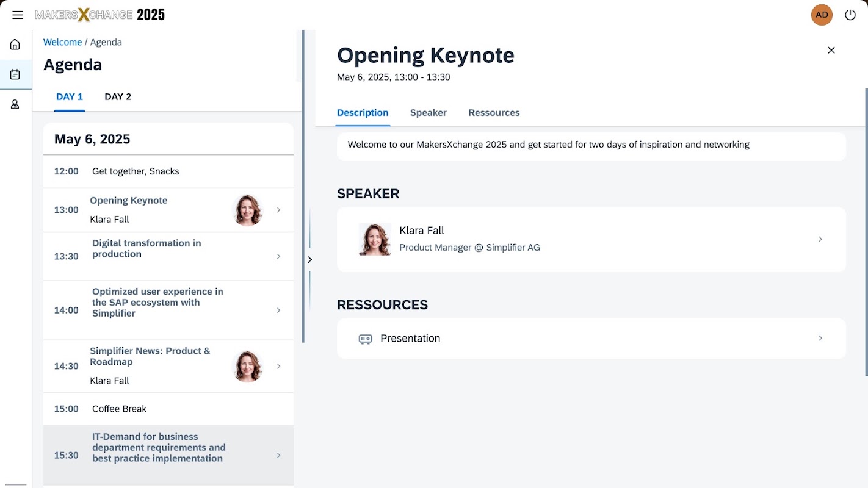Screen dimensions: 868x488
Task: Open the Presentation resource chevron
Action: pyautogui.click(x=820, y=338)
